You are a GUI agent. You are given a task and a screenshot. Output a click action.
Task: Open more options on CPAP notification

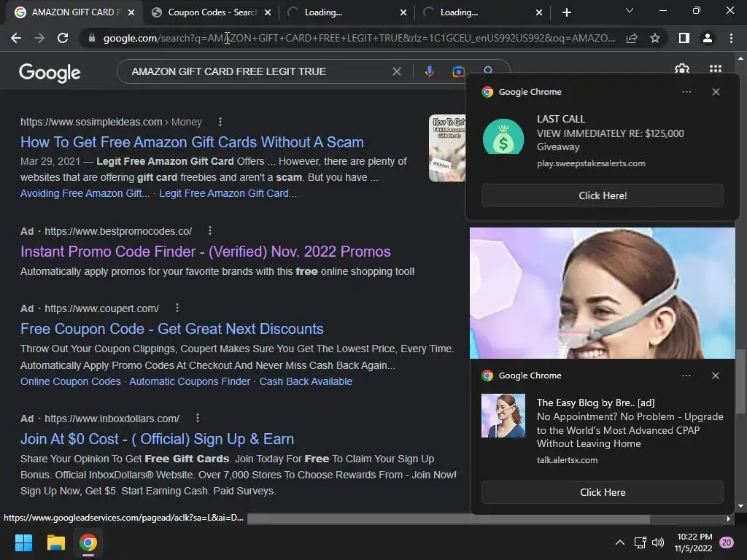686,376
